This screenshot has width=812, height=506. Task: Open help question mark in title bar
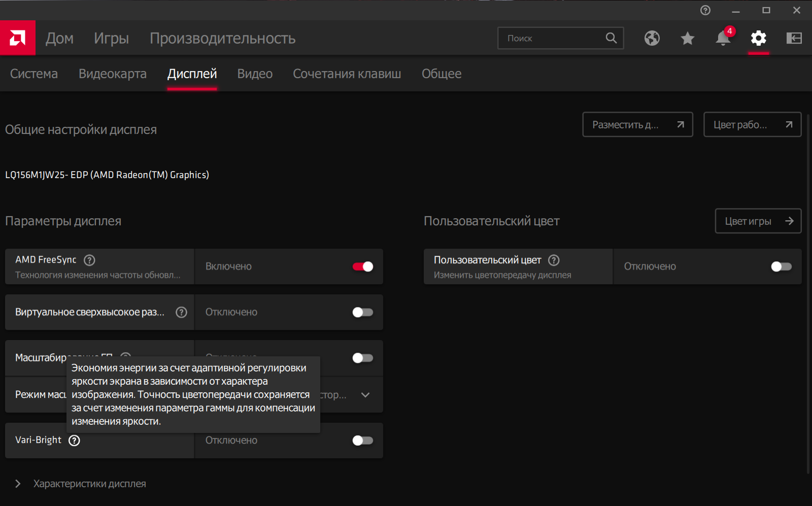pos(705,10)
